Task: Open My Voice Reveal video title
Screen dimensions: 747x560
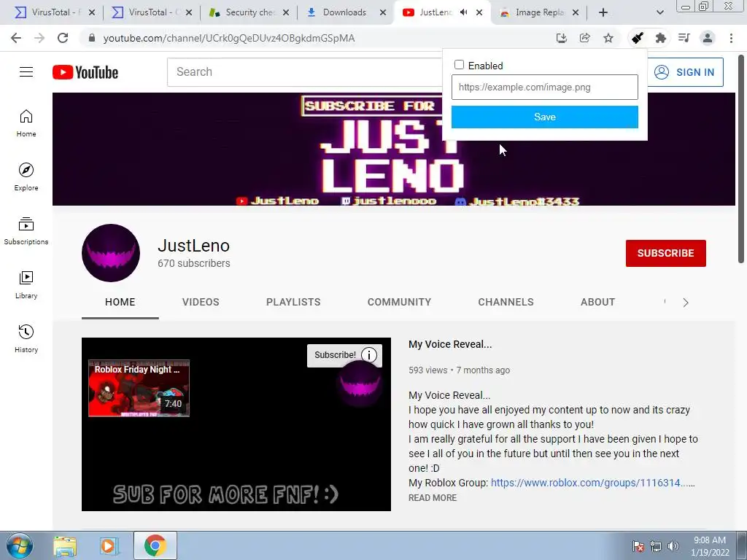Action: coord(449,344)
